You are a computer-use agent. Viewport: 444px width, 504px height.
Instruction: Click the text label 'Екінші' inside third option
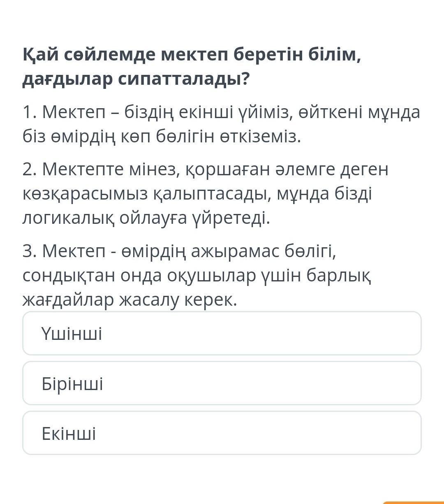[69, 433]
